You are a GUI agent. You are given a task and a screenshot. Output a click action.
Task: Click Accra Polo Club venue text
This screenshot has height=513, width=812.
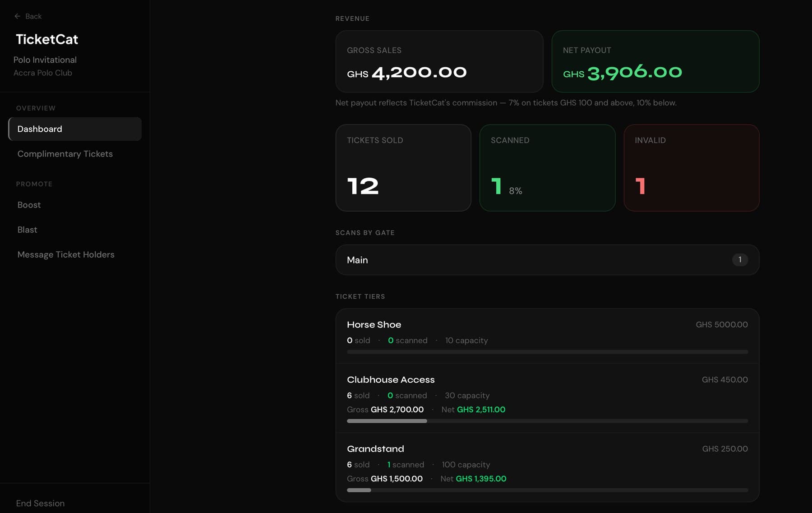[x=43, y=73]
